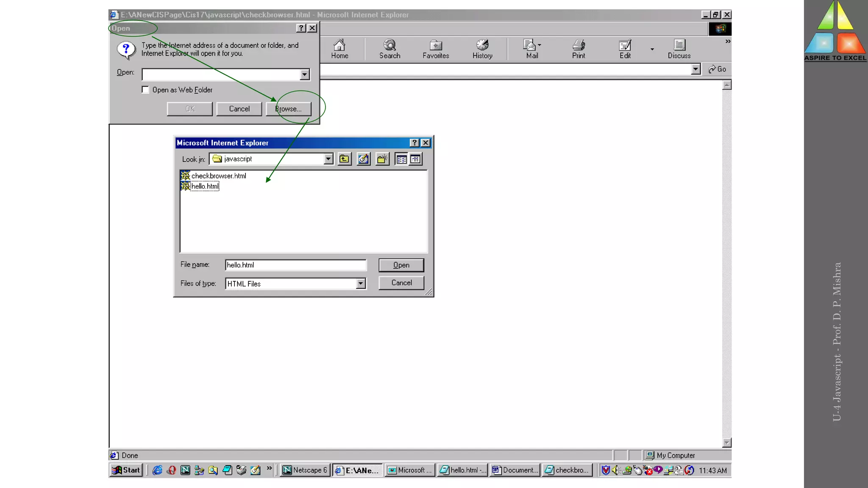Go up one folder level icon
The height and width of the screenshot is (488, 868).
click(x=344, y=159)
